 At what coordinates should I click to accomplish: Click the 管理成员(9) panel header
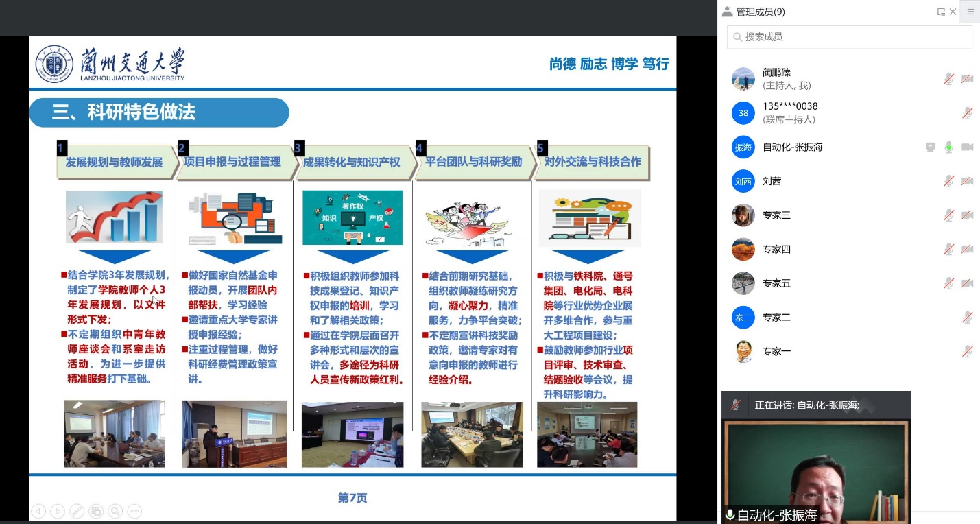click(x=760, y=12)
